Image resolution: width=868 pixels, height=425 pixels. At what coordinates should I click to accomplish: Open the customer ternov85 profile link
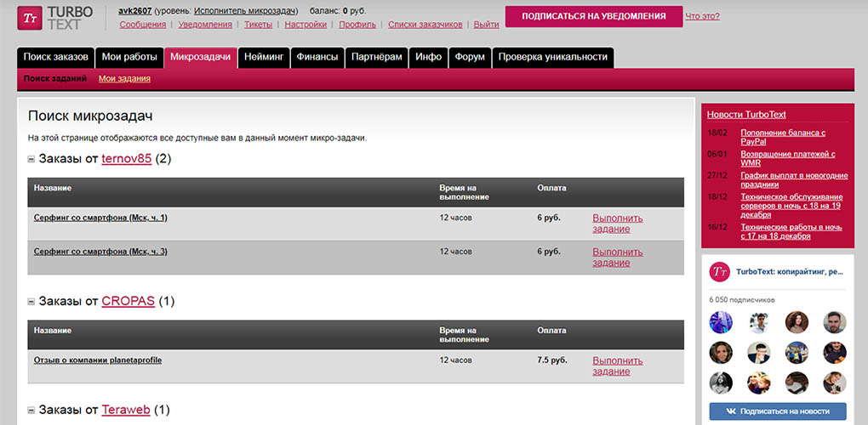pyautogui.click(x=127, y=159)
